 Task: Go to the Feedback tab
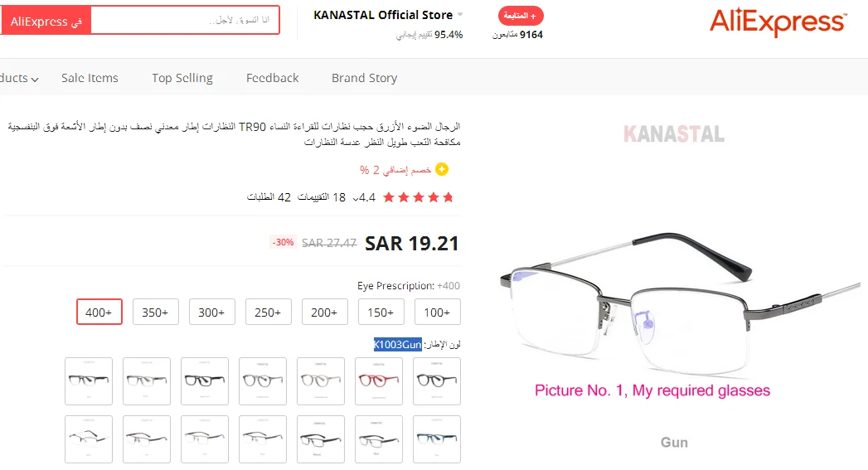click(x=273, y=78)
